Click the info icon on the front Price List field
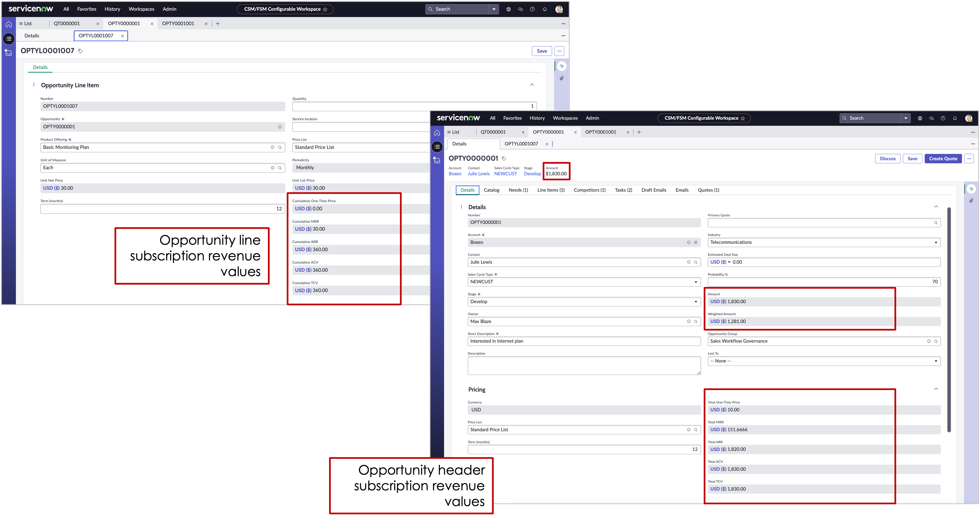Image resolution: width=980 pixels, height=517 pixels. pos(689,430)
